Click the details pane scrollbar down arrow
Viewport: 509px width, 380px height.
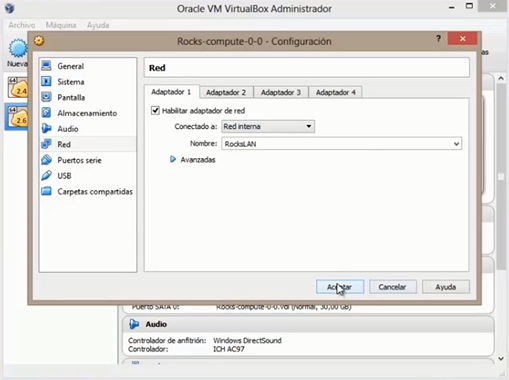501,359
